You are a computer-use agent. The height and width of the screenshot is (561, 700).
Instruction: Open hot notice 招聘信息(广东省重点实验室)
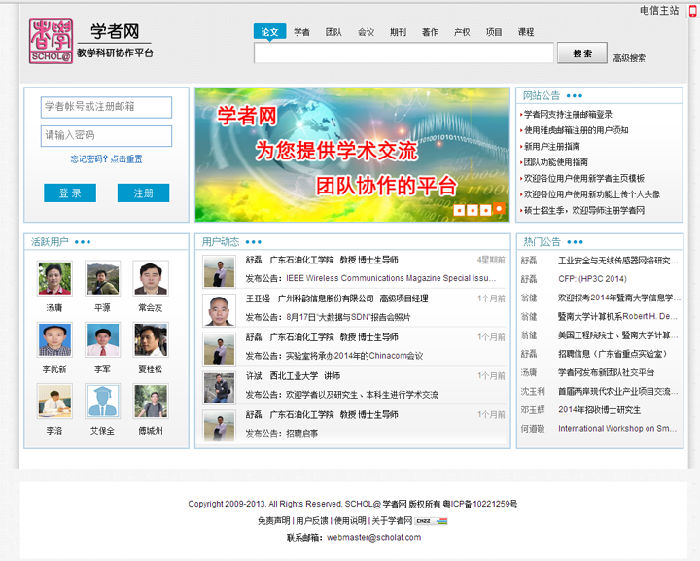pos(613,353)
